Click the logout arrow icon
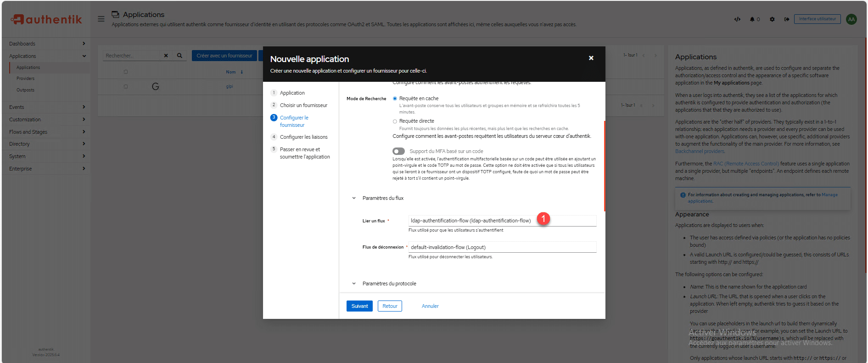 click(x=787, y=19)
